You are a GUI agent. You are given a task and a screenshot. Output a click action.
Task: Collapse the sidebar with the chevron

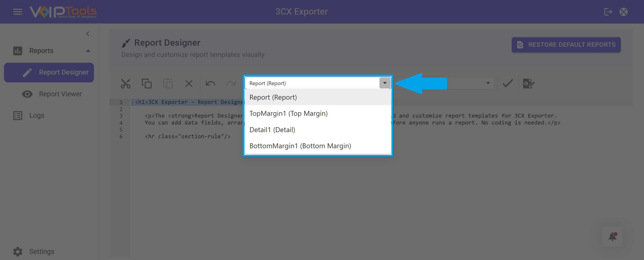[x=88, y=34]
